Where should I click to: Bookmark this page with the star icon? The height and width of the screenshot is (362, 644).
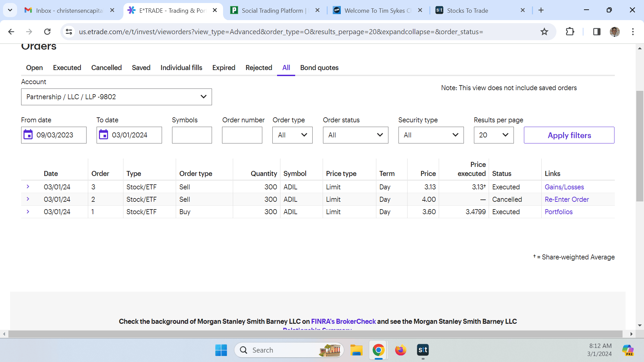[544, 32]
